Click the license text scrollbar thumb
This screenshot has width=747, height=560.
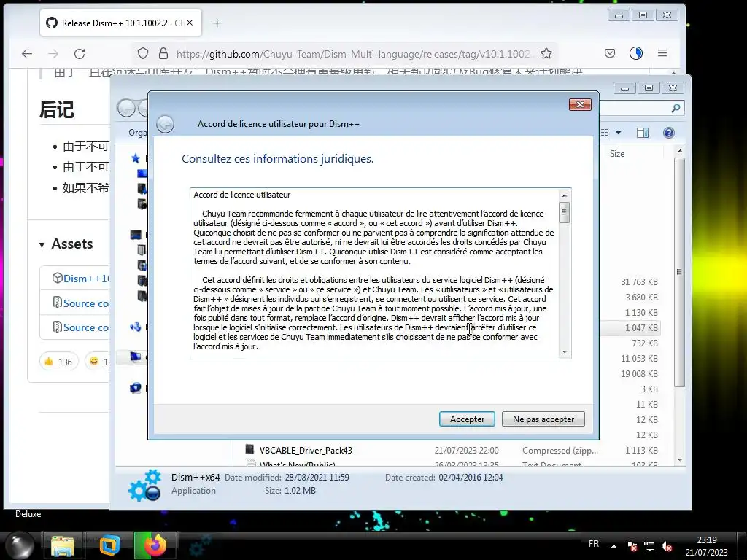(565, 212)
